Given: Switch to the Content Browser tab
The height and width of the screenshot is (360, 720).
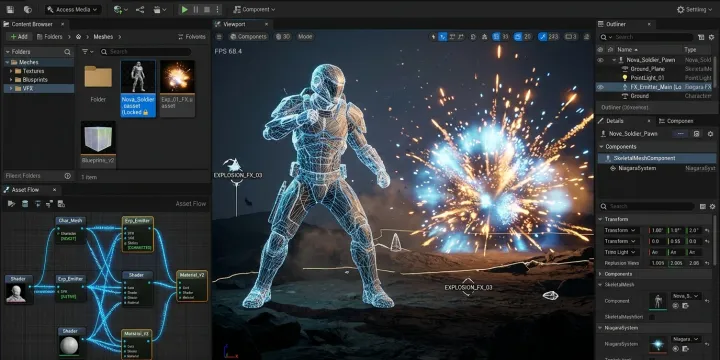Looking at the screenshot, I should point(32,24).
